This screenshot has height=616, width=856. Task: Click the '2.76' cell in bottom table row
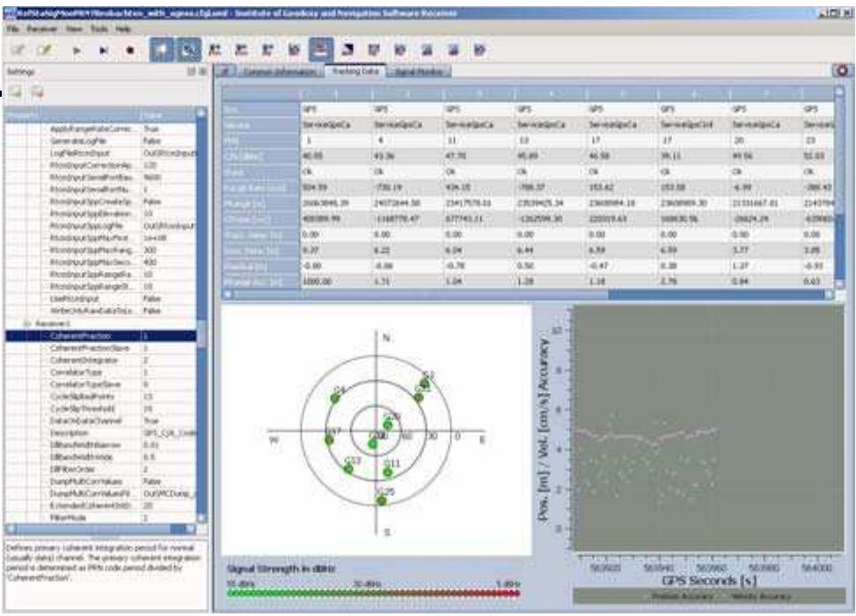pyautogui.click(x=693, y=282)
